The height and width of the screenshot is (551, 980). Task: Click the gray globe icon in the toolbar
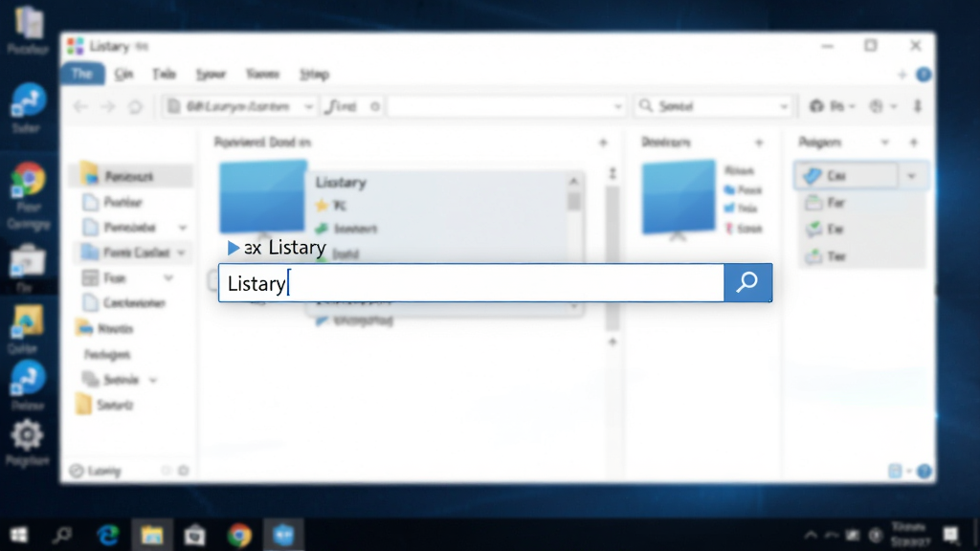point(877,106)
